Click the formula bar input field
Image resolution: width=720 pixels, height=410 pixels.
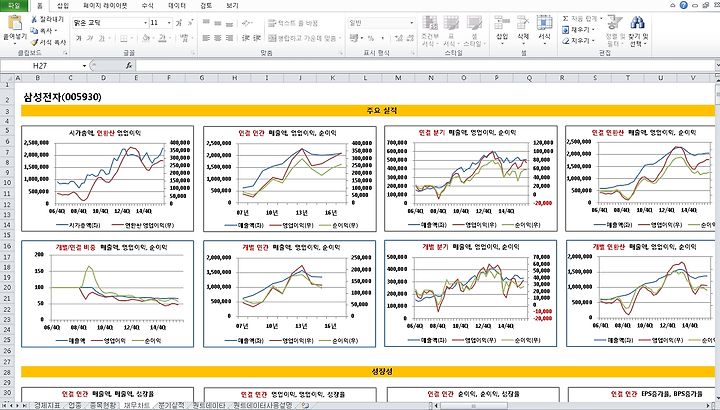[425, 66]
